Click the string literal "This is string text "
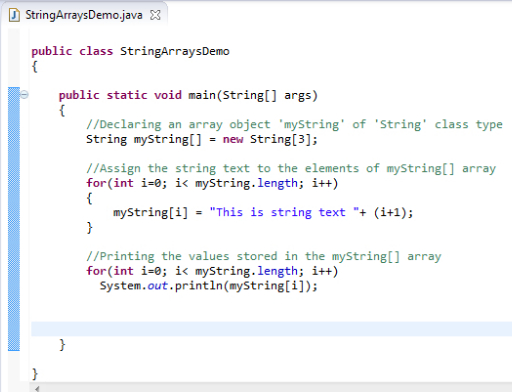Image resolution: width=512 pixels, height=392 pixels. coord(284,213)
